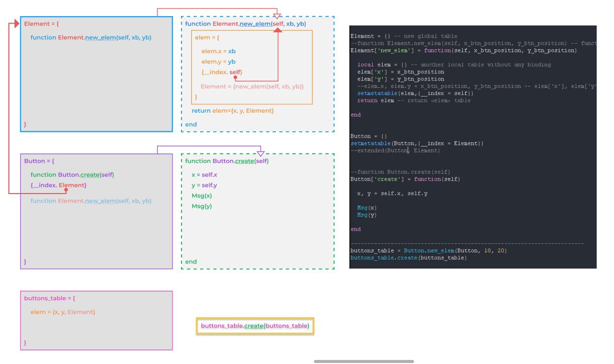Click 'Msg(x)' in the green dashed box

(202, 196)
